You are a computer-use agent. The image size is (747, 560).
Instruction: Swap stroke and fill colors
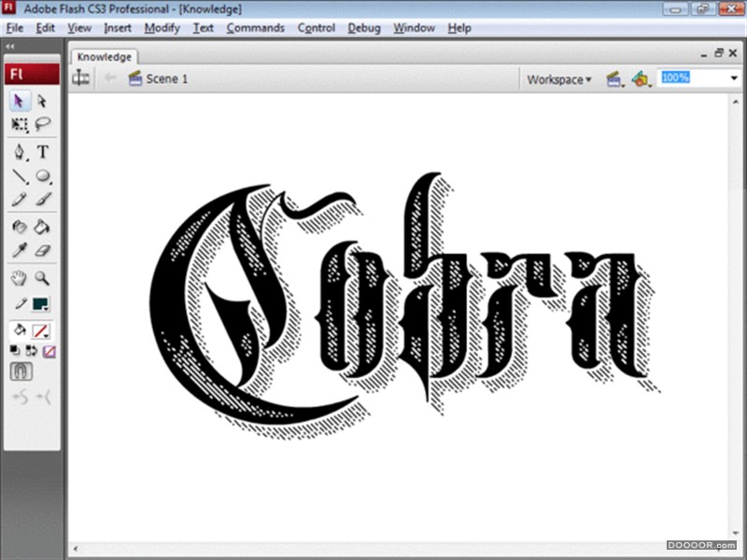coord(32,351)
